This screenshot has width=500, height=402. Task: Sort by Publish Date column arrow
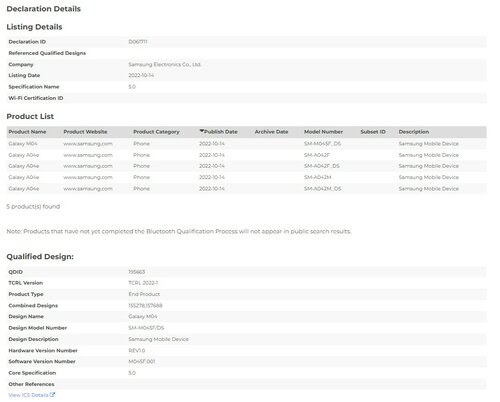tap(202, 131)
